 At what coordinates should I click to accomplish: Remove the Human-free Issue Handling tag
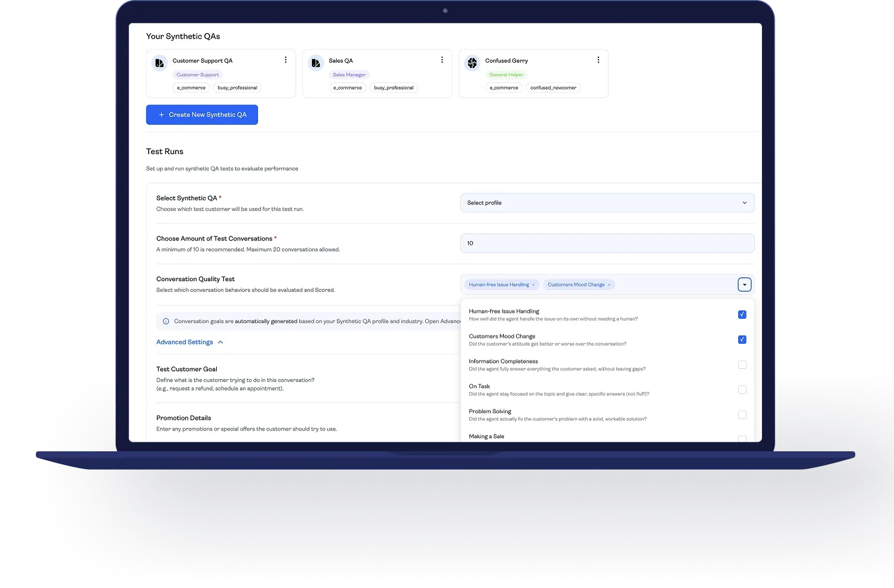[533, 285]
